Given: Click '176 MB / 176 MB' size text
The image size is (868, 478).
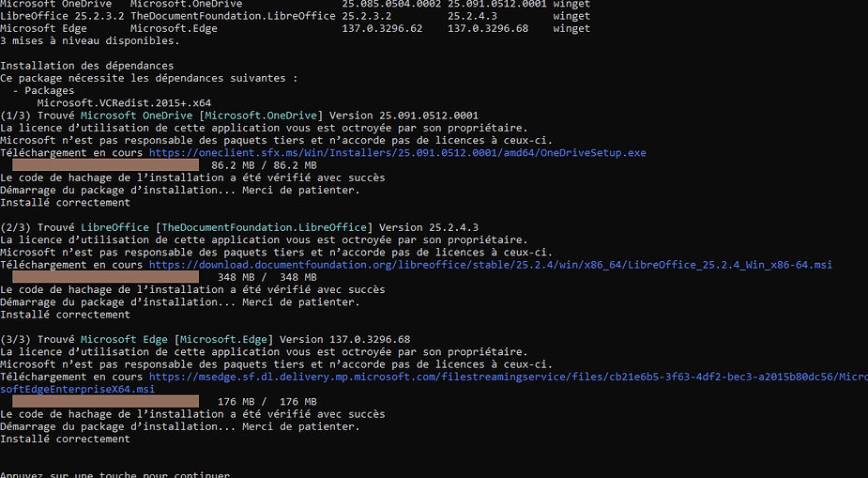Looking at the screenshot, I should pos(266,402).
